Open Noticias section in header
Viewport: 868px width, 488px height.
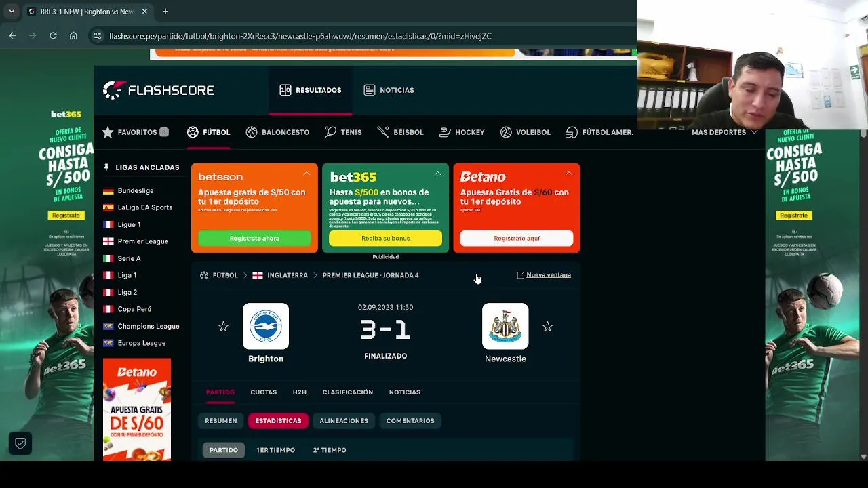[x=389, y=90]
